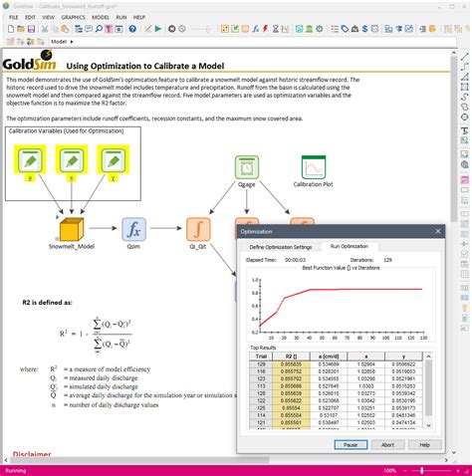Select data element x in Calibration Variables
The image size is (472, 476).
click(72, 160)
